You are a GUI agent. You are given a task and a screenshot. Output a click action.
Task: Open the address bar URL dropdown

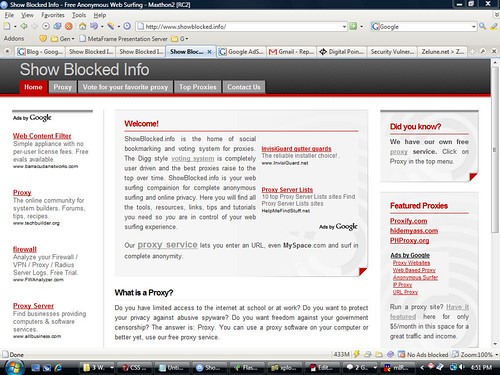click(x=344, y=27)
